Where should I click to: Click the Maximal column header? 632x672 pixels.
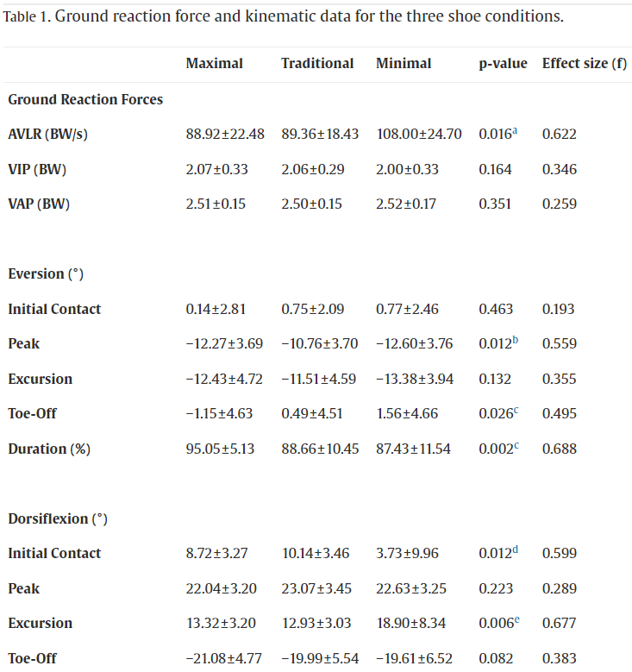pyautogui.click(x=214, y=63)
